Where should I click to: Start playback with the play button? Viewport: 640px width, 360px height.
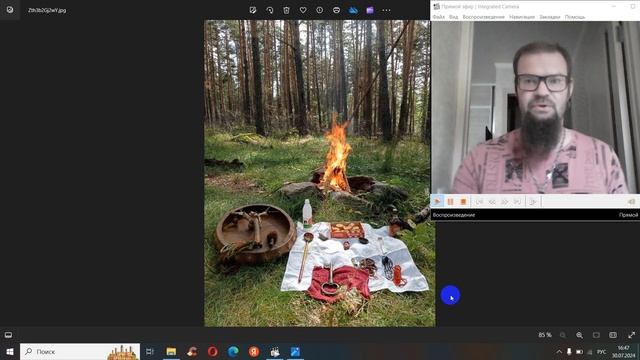[x=438, y=201]
